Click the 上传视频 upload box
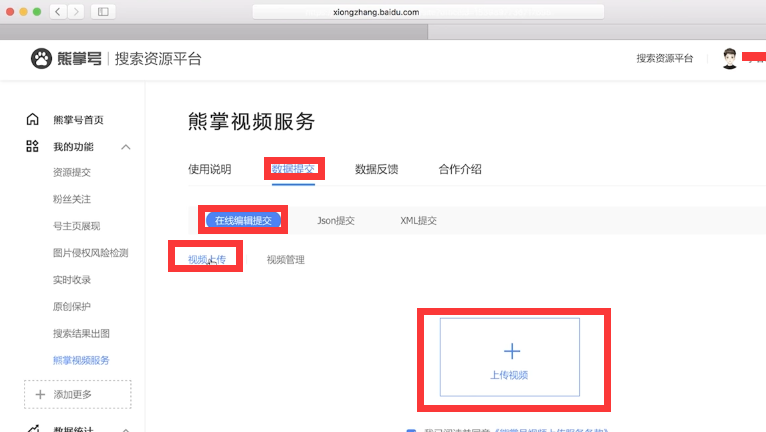766x432 pixels. [x=510, y=357]
